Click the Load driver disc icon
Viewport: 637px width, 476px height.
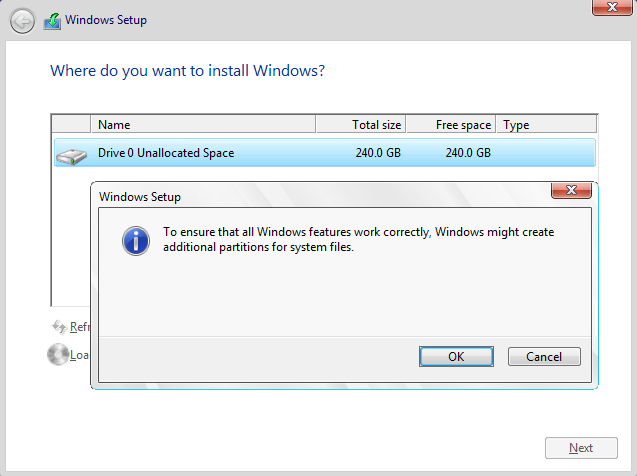(58, 355)
